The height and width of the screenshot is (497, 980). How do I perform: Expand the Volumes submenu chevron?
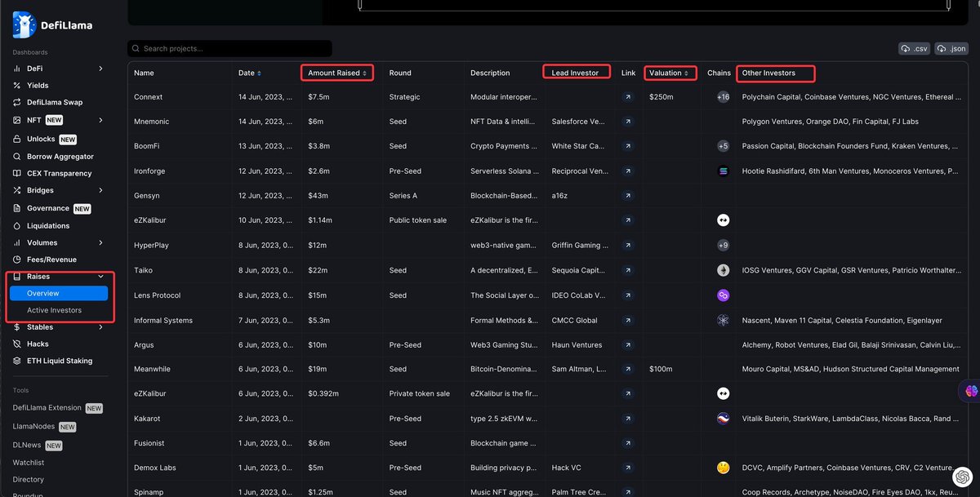[x=100, y=242]
